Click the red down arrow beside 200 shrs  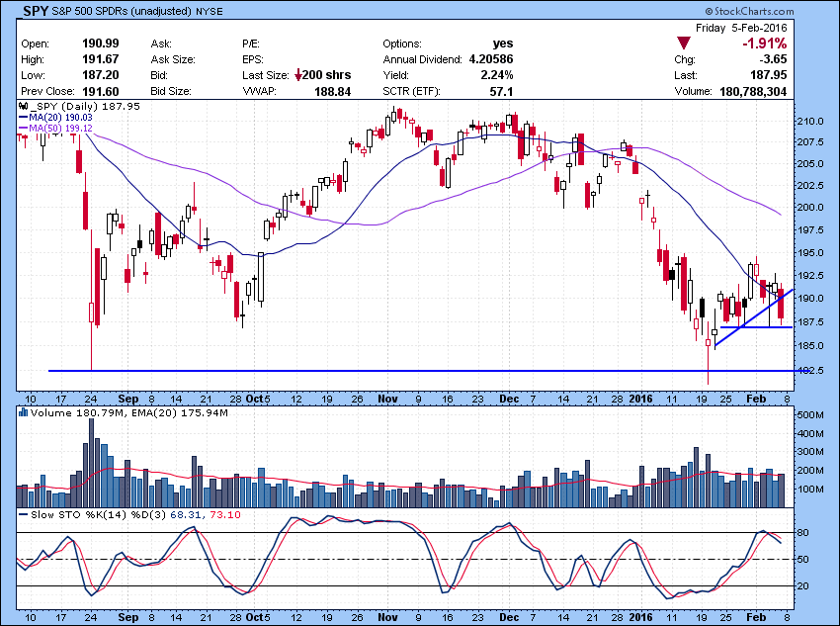coord(297,75)
